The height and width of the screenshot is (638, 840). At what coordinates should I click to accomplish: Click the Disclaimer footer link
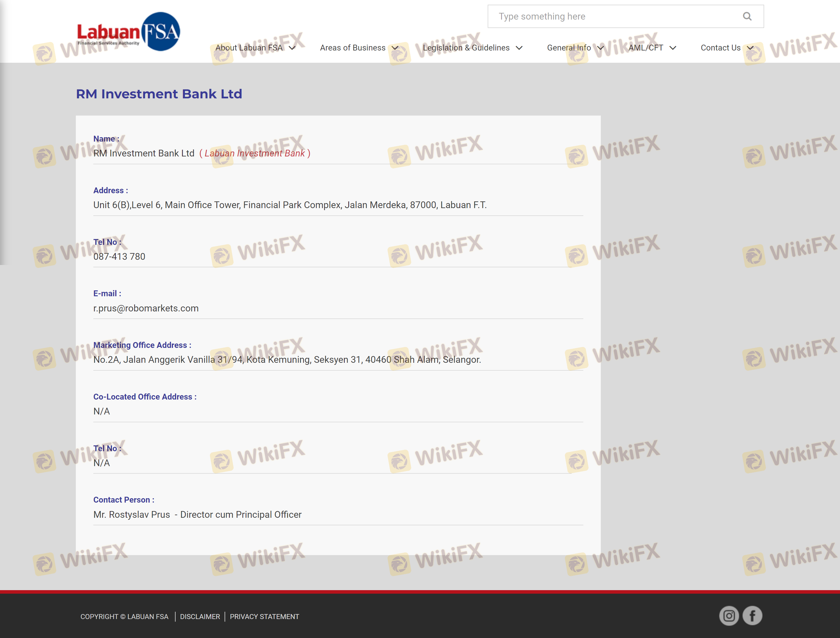point(200,616)
